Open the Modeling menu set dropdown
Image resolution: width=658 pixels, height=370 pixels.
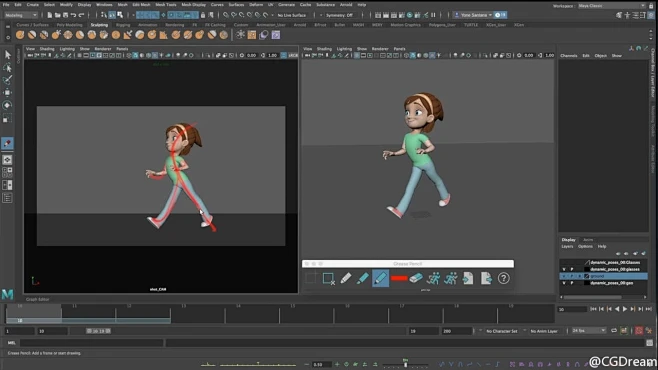click(21, 15)
